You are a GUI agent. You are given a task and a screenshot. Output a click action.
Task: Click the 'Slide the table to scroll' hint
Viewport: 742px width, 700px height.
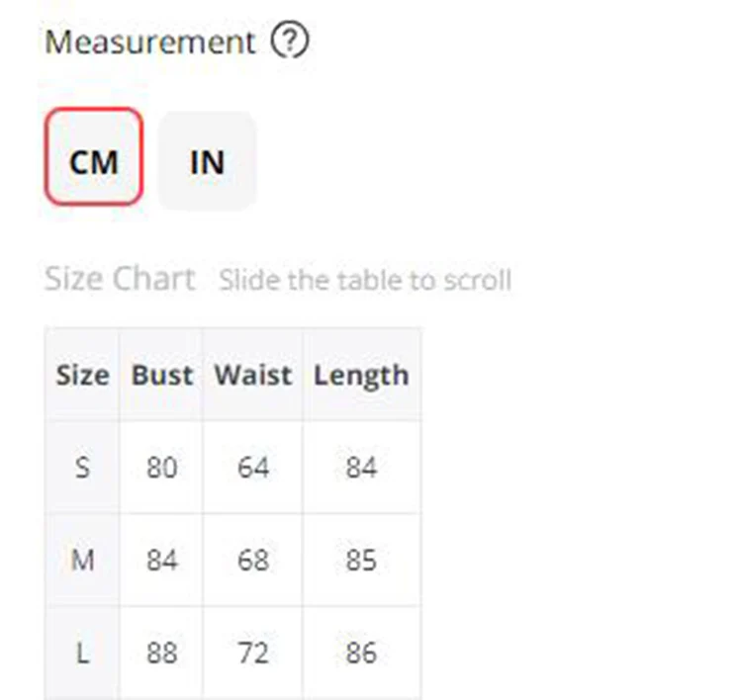[365, 280]
